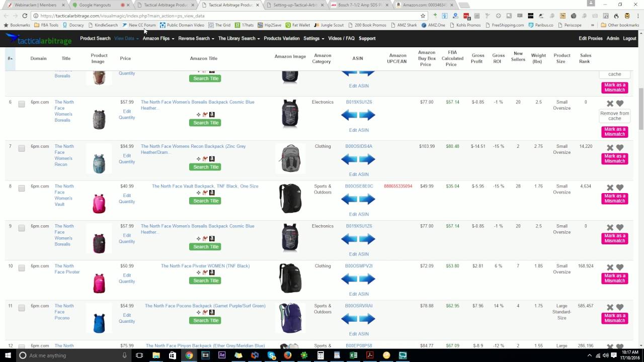Expand The Library Search dropdown menu
This screenshot has width=644, height=362.
click(239, 38)
